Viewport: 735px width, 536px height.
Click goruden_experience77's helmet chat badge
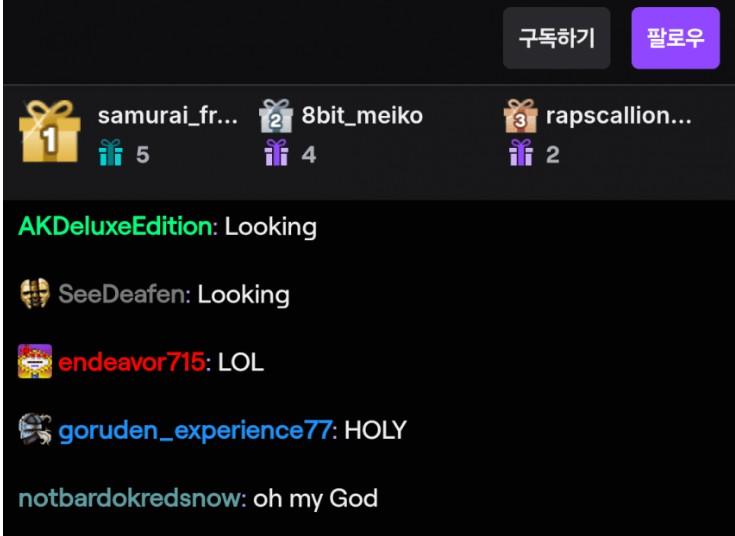coord(35,429)
